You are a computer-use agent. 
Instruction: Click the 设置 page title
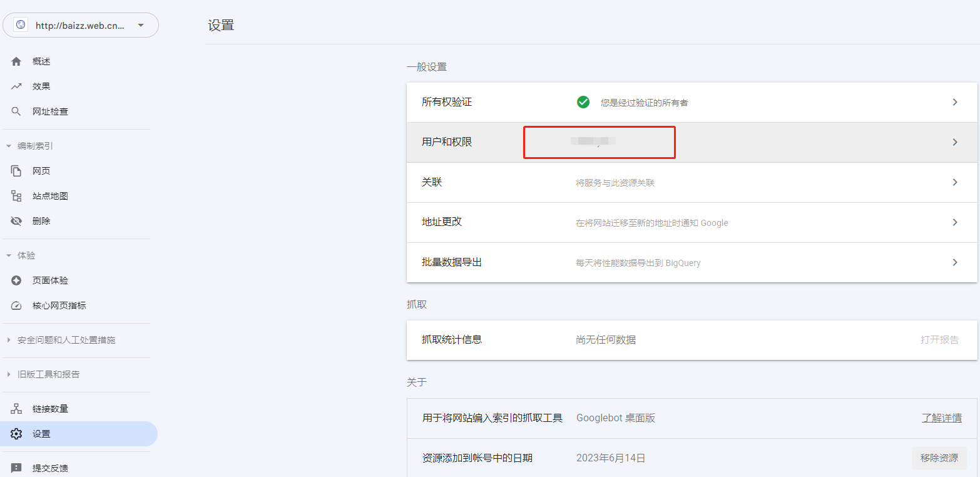click(221, 26)
